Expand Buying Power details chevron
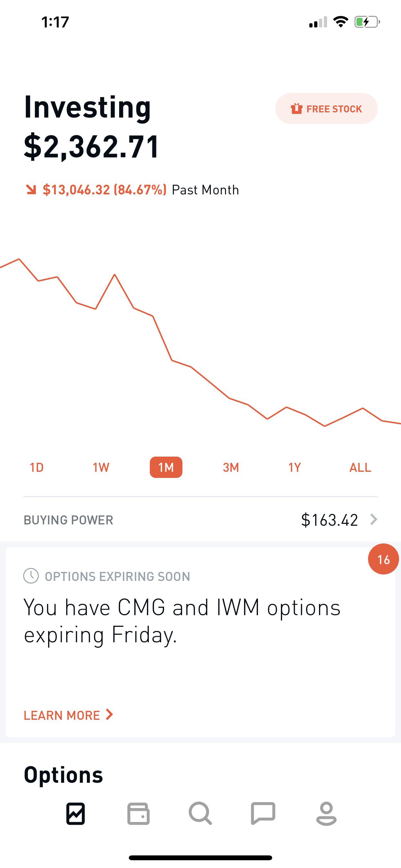Screen dimensions: 401x868 click(373, 520)
